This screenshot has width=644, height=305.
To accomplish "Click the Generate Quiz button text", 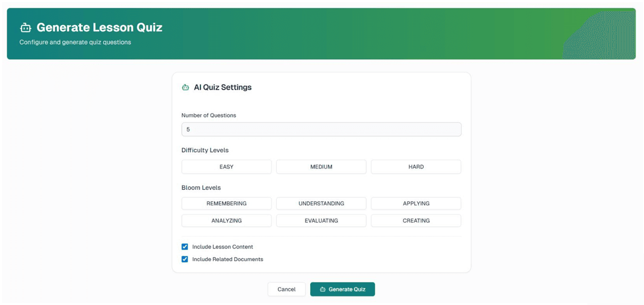I will click(347, 290).
